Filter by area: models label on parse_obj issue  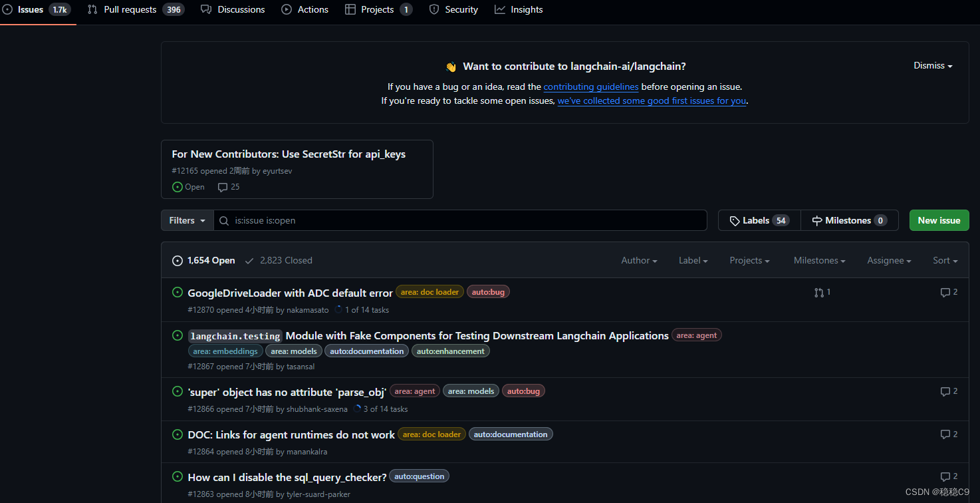point(471,391)
